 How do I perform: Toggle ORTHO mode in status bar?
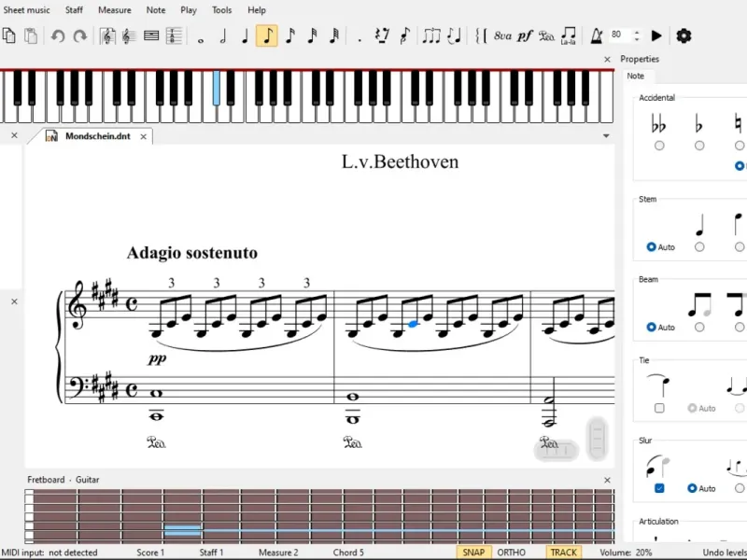tap(511, 553)
